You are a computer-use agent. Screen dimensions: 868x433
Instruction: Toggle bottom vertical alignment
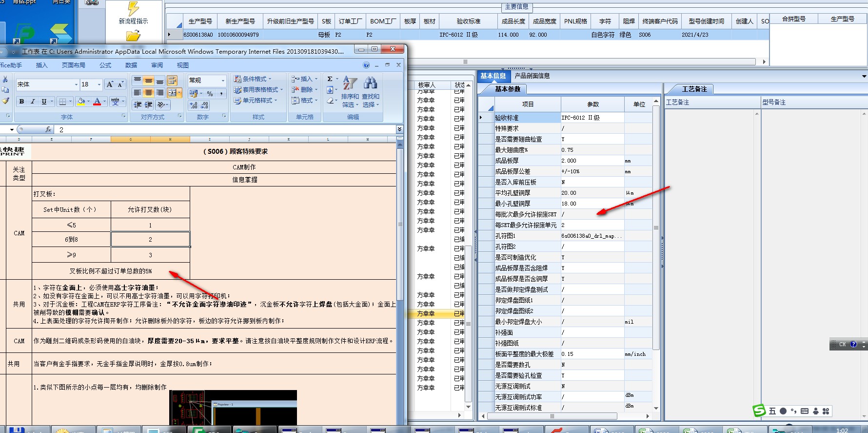(159, 81)
